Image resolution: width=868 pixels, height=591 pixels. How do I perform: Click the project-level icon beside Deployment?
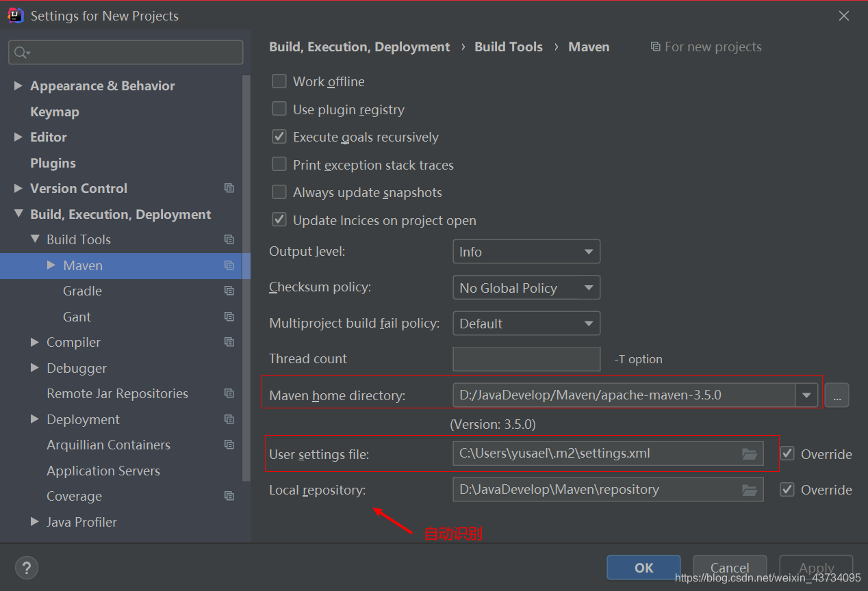point(229,419)
